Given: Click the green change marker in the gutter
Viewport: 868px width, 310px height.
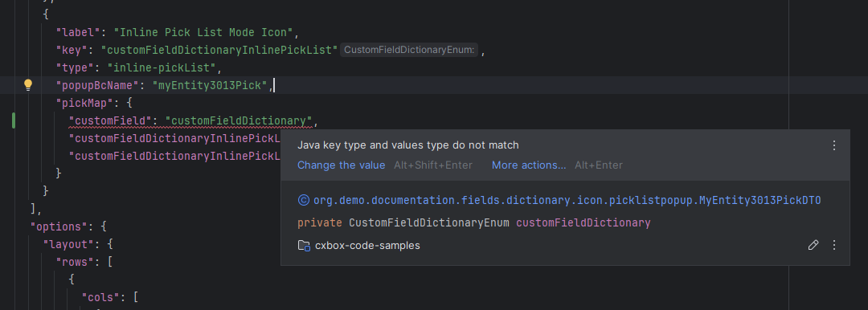Looking at the screenshot, I should (x=14, y=120).
